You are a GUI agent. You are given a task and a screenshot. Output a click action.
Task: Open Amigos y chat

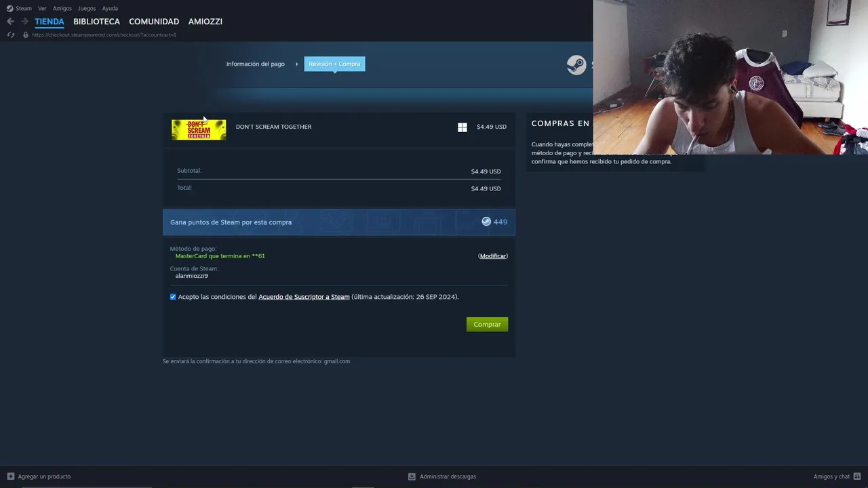click(x=831, y=476)
